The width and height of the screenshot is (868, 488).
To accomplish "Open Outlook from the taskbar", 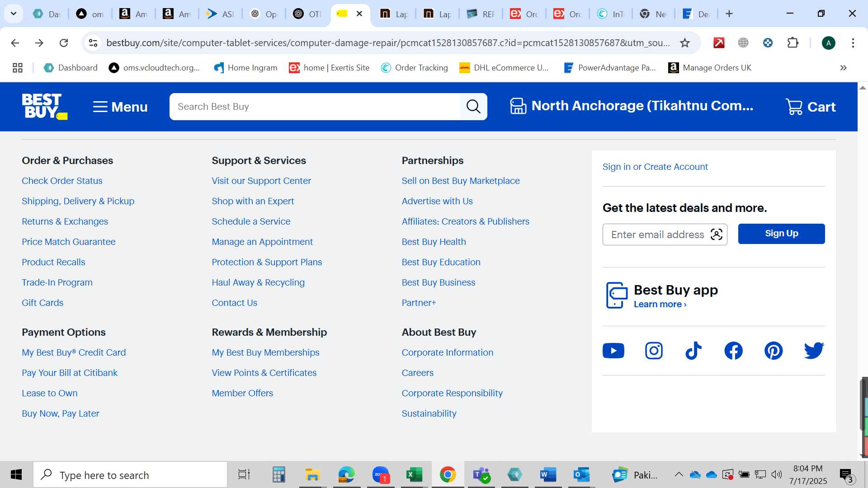I will pyautogui.click(x=581, y=475).
